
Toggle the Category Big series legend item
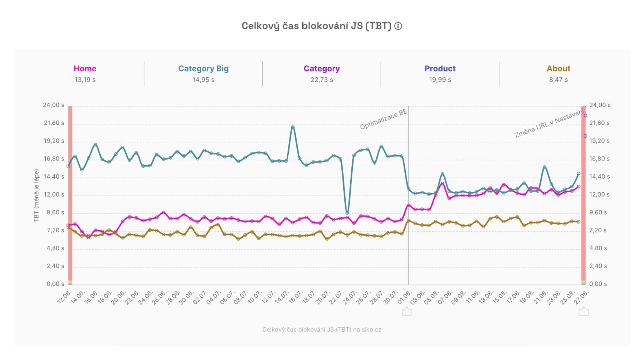click(203, 69)
